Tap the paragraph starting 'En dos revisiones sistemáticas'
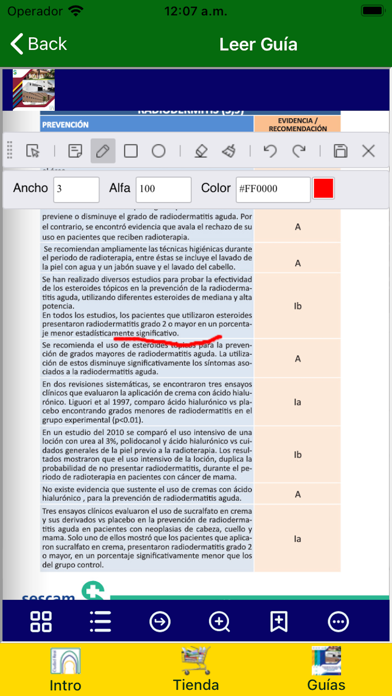This screenshot has height=696, width=392. pos(147,402)
